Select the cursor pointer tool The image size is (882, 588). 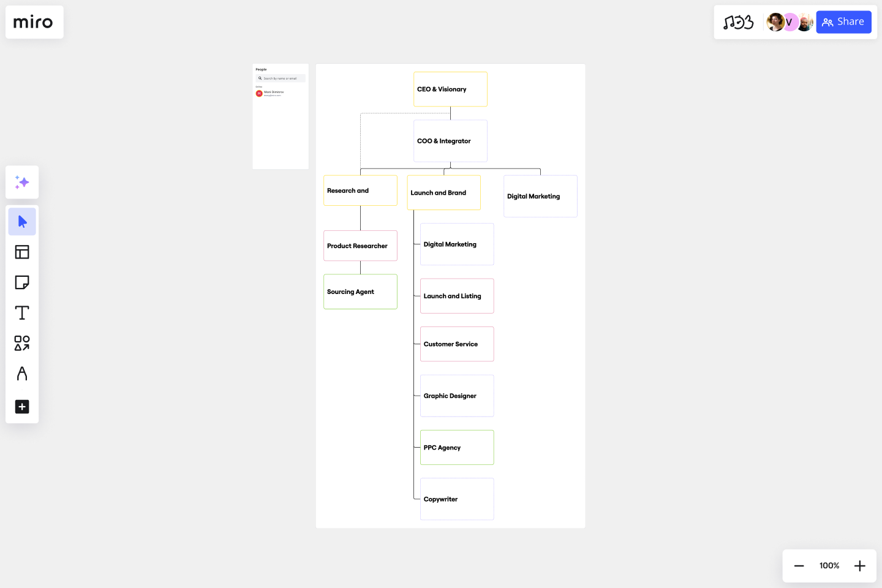pos(22,222)
